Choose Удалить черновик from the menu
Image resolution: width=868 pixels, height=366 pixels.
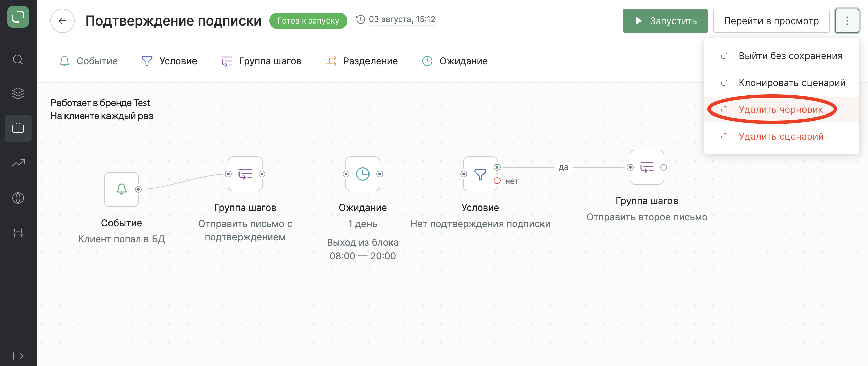click(x=781, y=110)
